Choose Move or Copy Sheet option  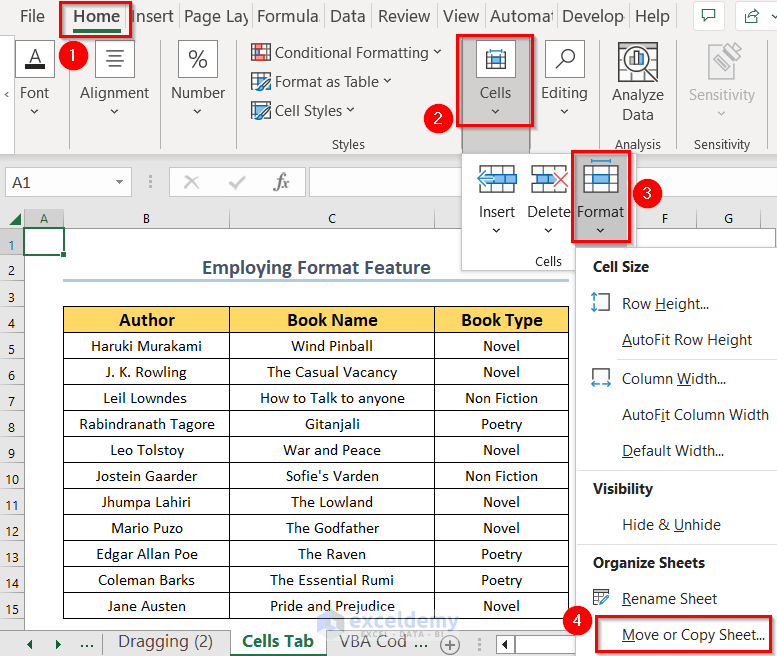693,634
